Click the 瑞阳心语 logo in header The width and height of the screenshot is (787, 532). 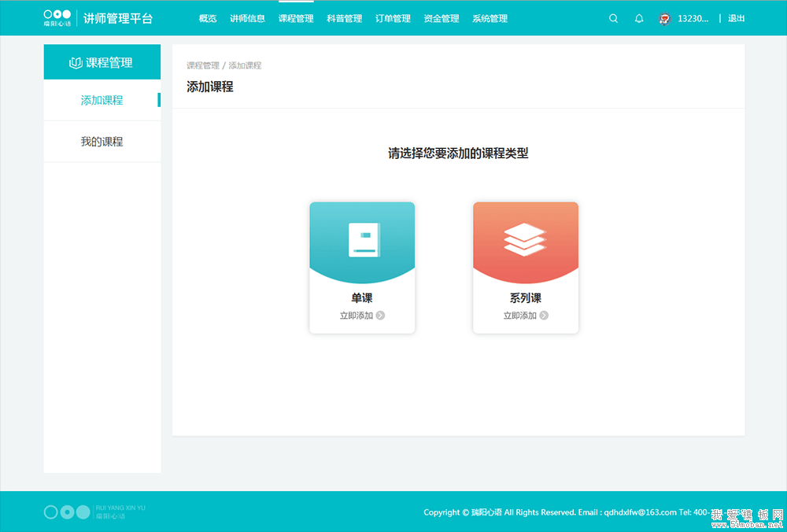(57, 18)
